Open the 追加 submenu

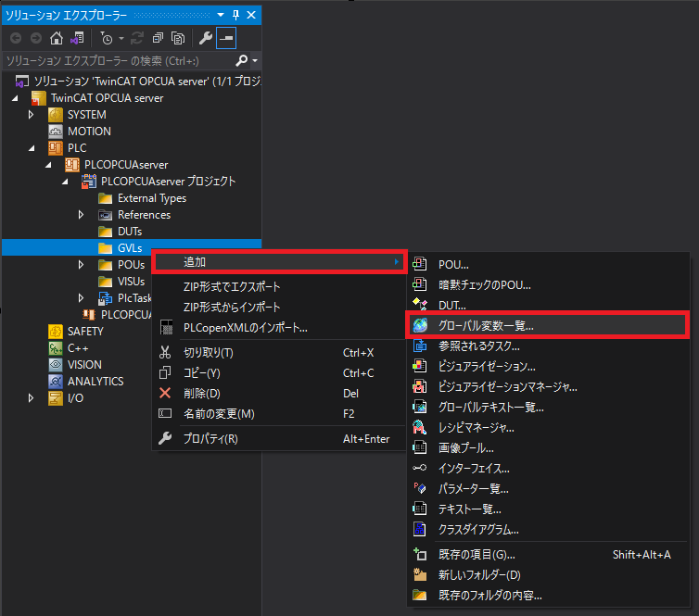279,262
